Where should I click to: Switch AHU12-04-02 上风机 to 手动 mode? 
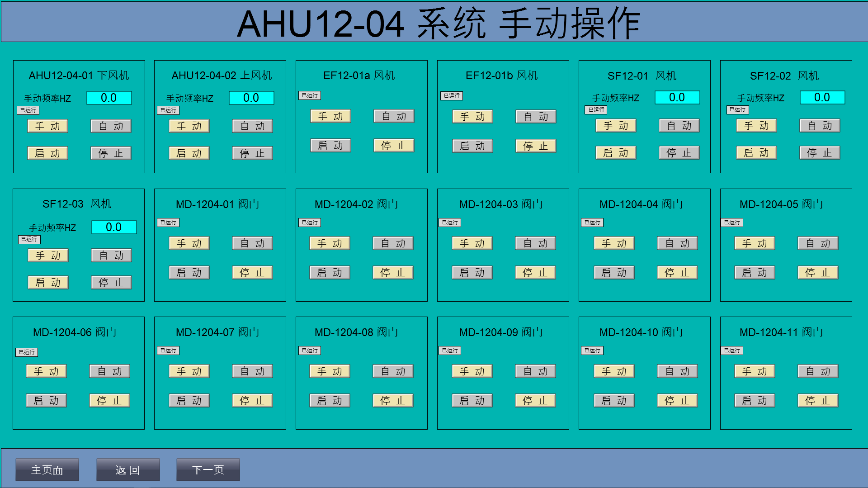tap(189, 126)
